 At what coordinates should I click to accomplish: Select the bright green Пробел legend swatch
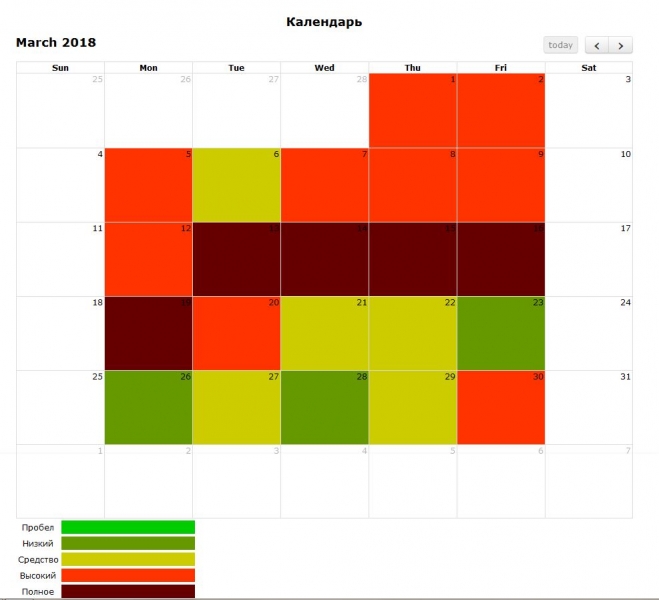(128, 527)
